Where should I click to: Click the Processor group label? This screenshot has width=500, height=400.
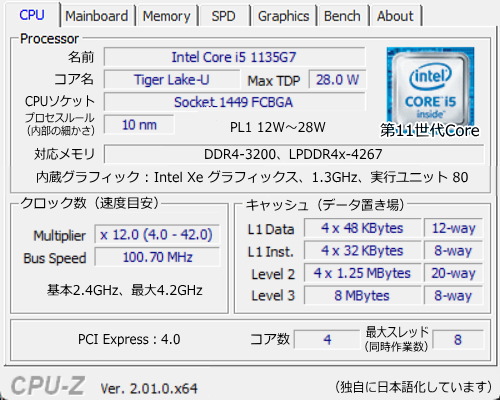click(49, 39)
